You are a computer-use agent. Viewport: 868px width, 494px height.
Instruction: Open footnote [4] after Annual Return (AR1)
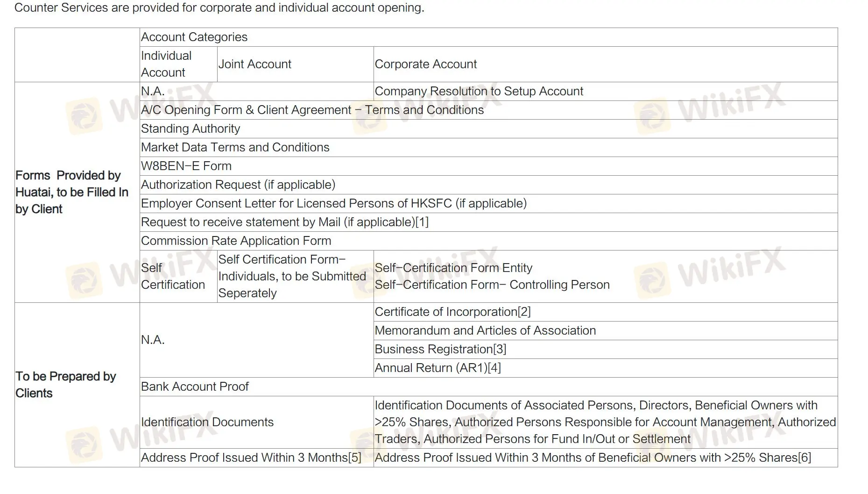tap(494, 368)
